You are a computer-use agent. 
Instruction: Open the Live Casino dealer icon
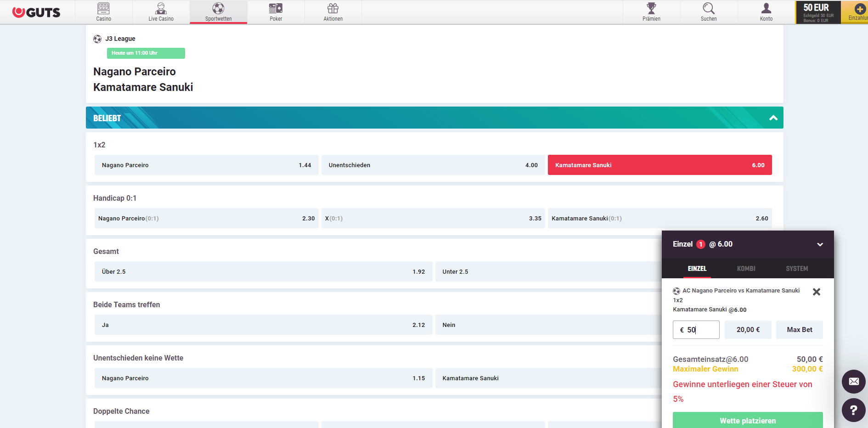tap(161, 8)
